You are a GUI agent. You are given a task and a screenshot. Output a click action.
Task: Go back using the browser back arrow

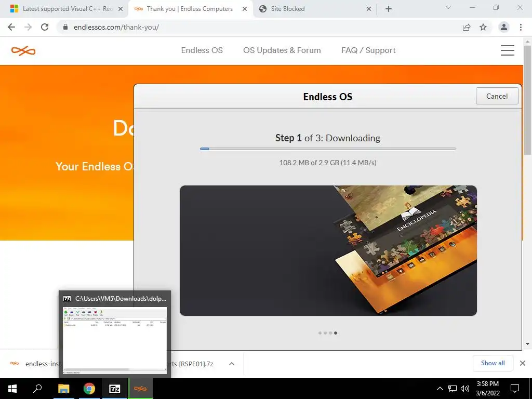11,27
